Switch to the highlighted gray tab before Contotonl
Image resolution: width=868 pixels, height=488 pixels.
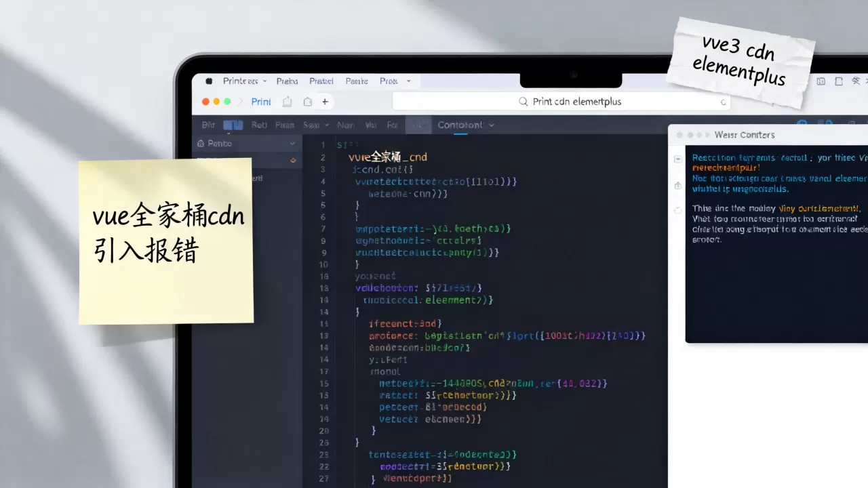[x=418, y=125]
